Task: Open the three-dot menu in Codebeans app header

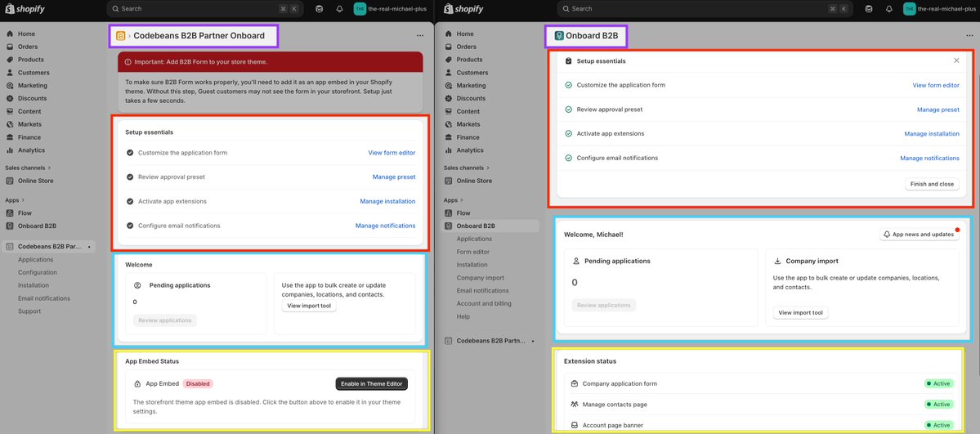Action: click(x=420, y=36)
